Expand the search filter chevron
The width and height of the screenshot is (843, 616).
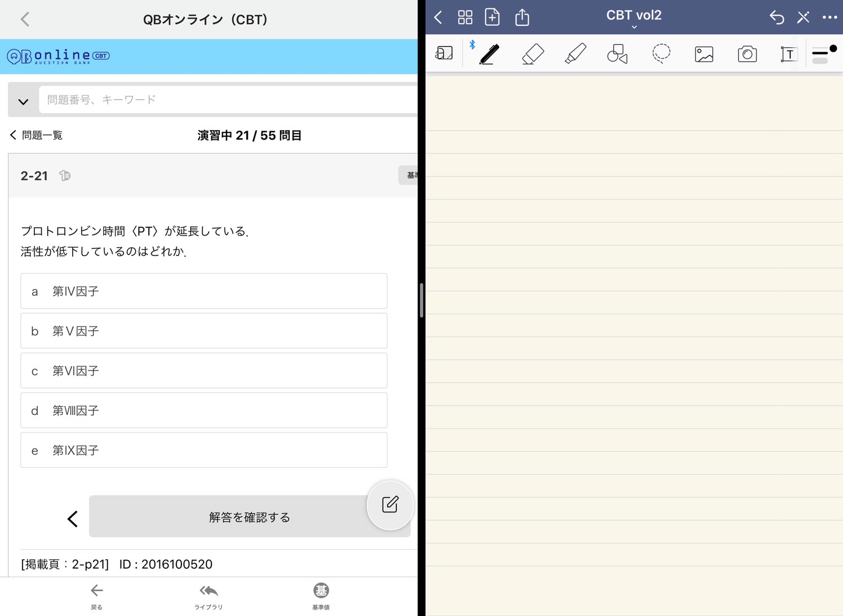pos(23,101)
